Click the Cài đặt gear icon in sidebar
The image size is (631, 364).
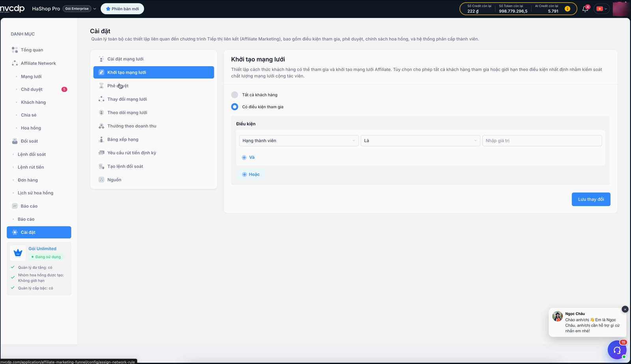(x=15, y=232)
